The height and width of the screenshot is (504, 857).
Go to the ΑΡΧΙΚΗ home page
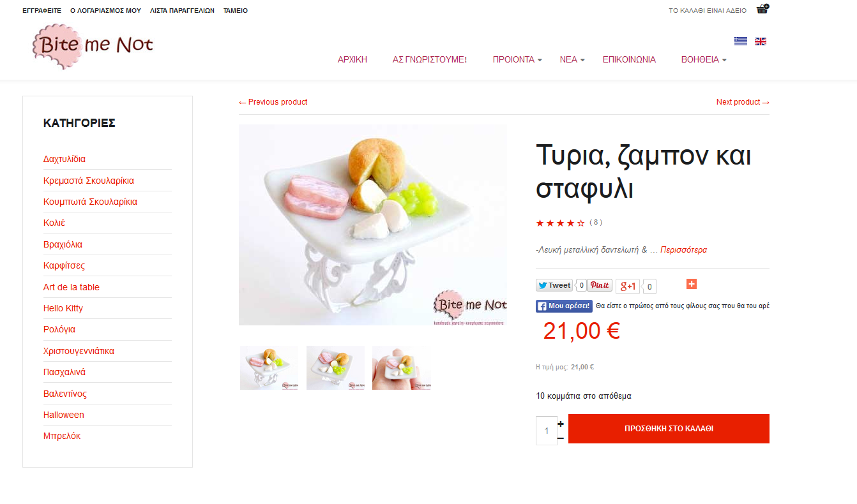[x=353, y=59]
